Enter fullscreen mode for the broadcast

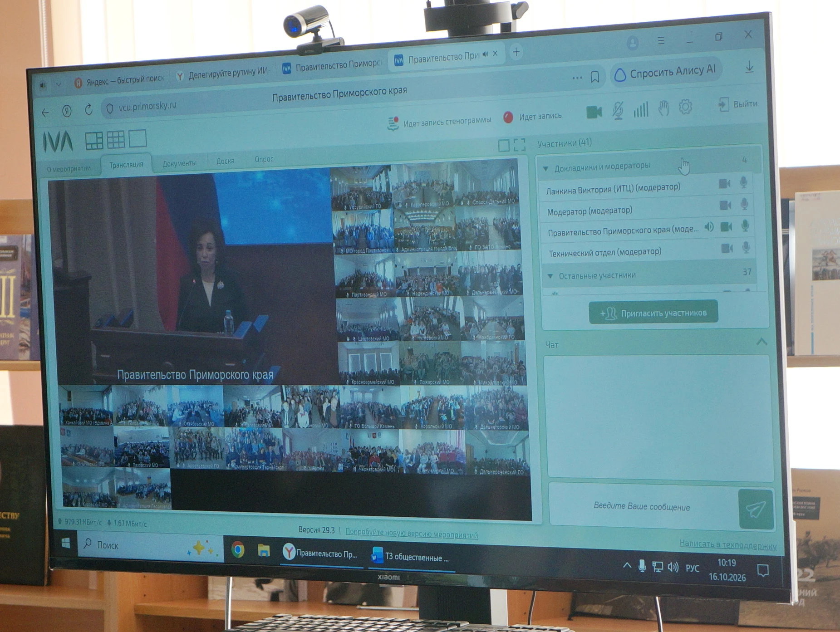(x=520, y=145)
